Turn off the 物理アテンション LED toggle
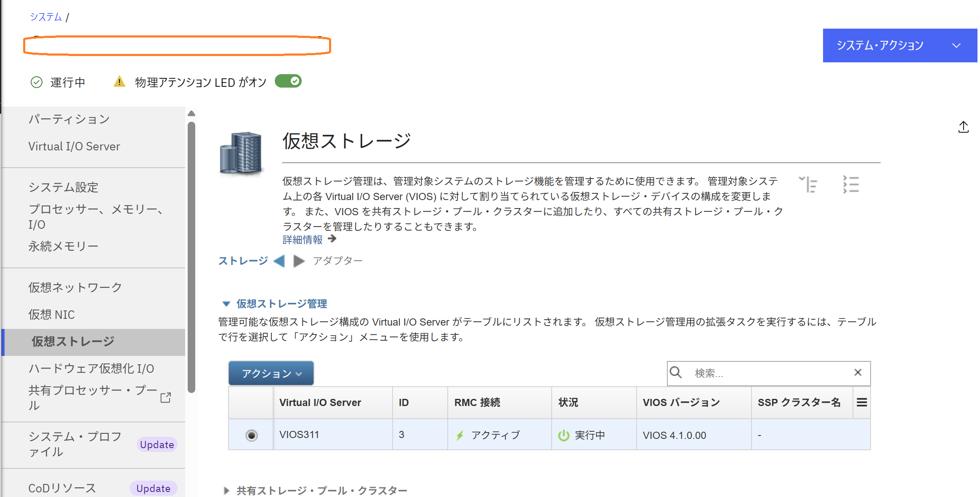 [288, 80]
